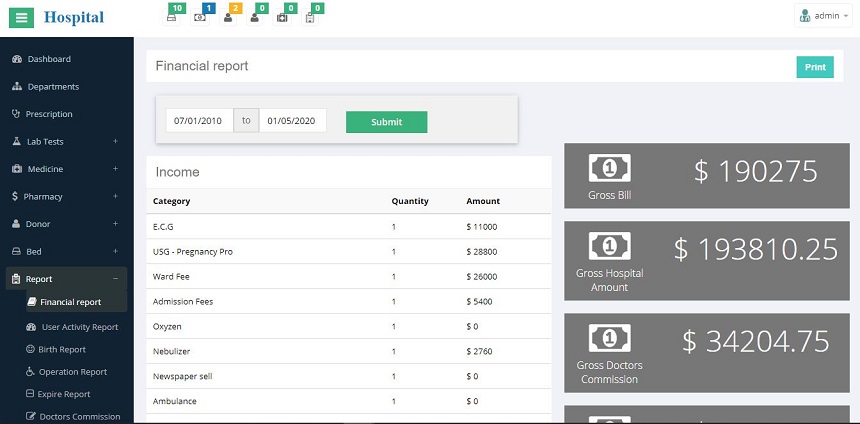Click the $ 34204.75 commission value

click(756, 341)
